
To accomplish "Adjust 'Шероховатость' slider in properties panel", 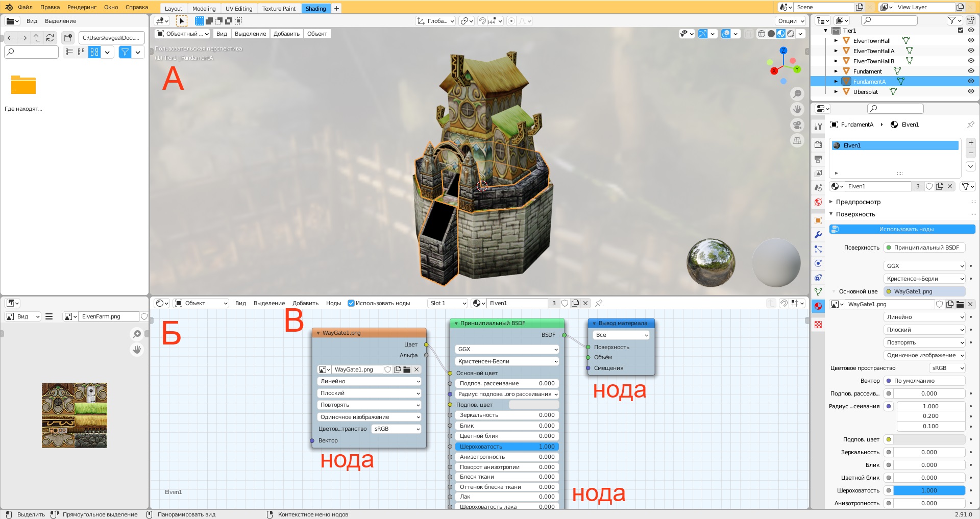I will pyautogui.click(x=929, y=490).
